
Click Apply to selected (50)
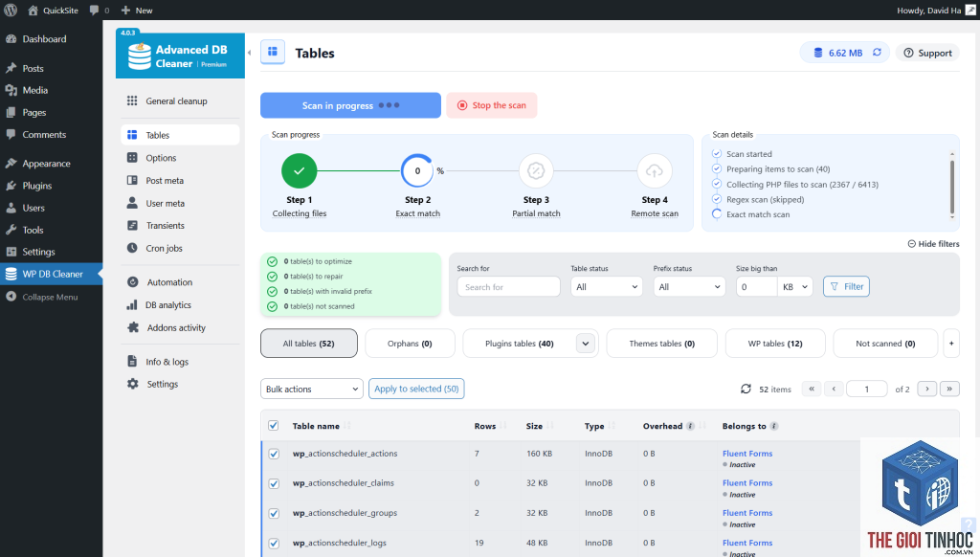tap(416, 389)
